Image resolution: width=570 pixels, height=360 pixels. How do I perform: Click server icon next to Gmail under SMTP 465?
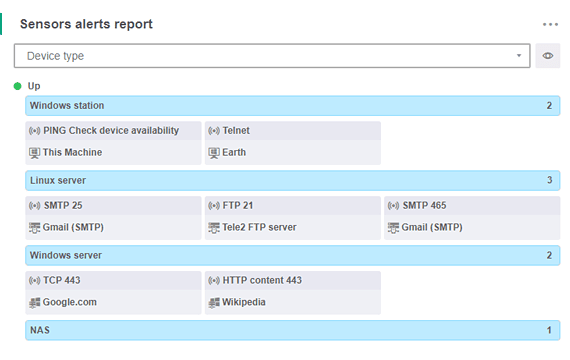click(x=393, y=228)
